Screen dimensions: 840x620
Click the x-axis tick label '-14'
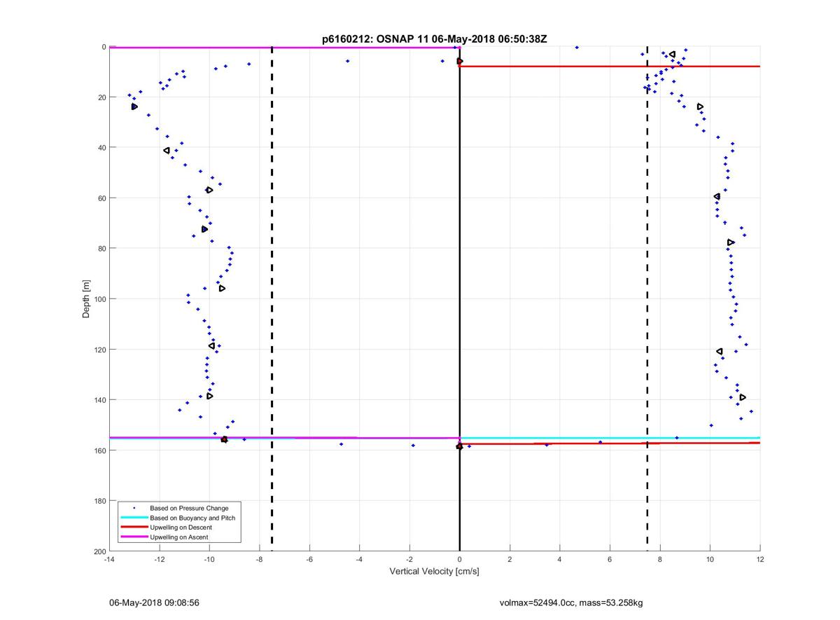[x=109, y=559]
